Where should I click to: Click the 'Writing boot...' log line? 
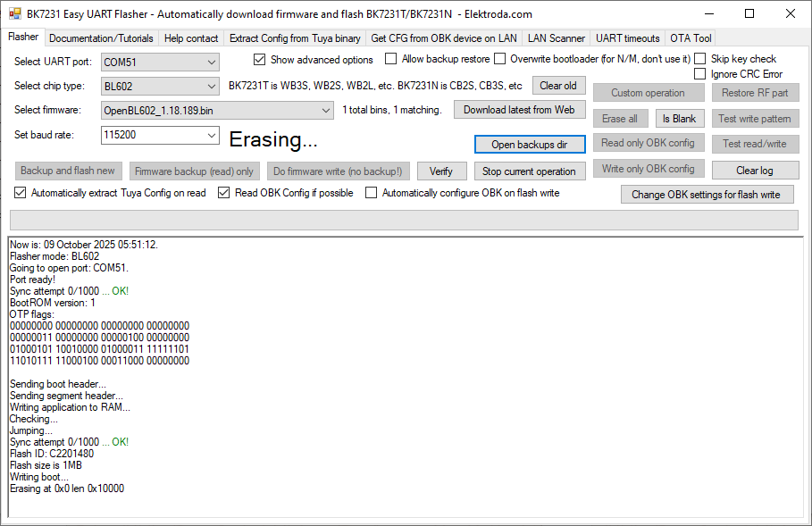pos(38,477)
